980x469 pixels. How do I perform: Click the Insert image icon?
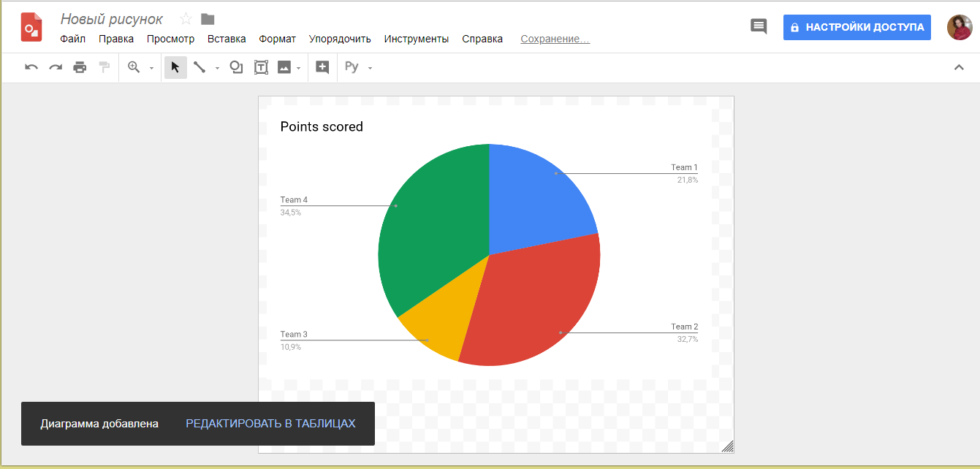coord(284,66)
